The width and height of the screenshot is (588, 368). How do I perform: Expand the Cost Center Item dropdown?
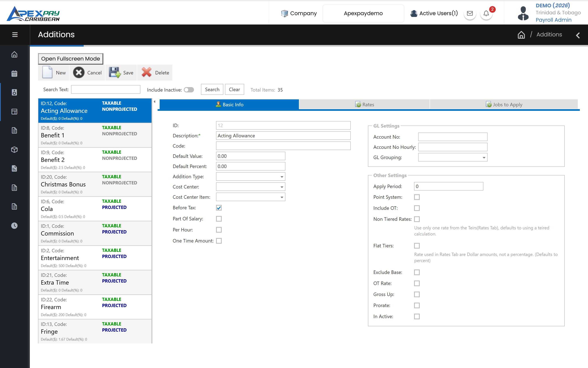251,197
